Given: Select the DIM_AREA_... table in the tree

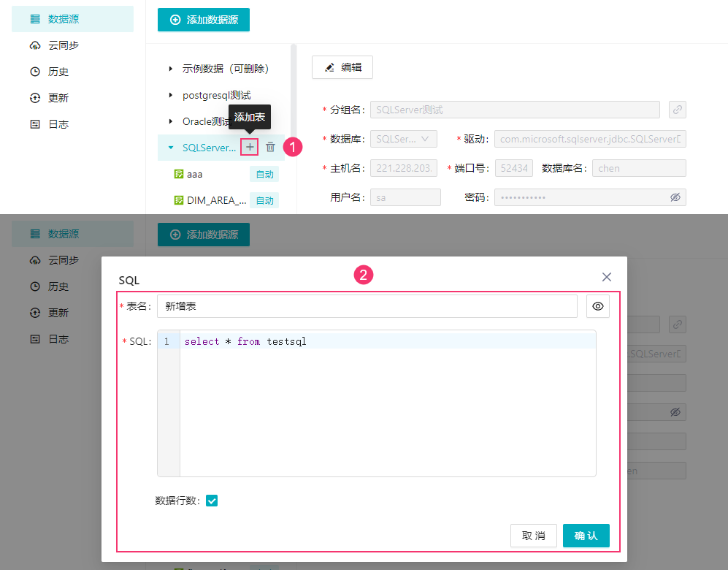Looking at the screenshot, I should tap(216, 200).
